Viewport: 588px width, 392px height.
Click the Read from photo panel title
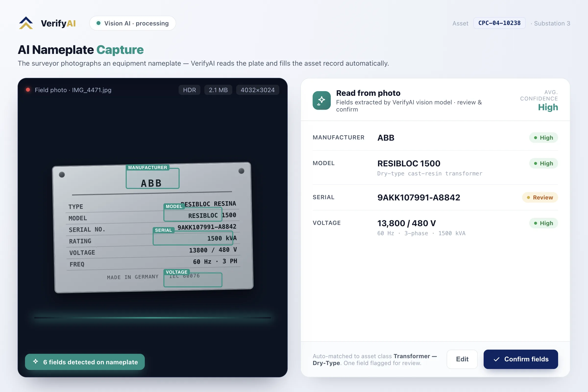(x=368, y=93)
